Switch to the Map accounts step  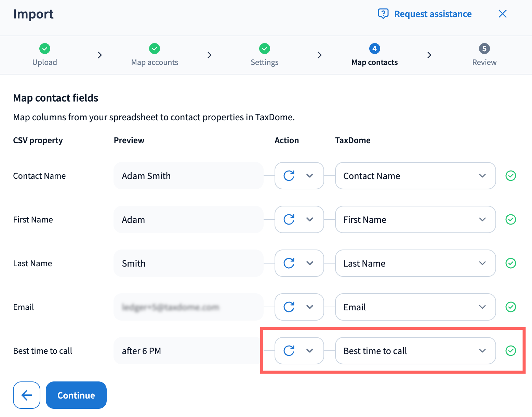click(155, 55)
